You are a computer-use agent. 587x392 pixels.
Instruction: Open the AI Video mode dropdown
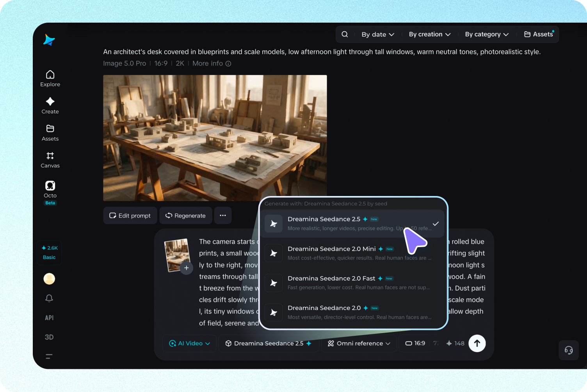tap(190, 344)
